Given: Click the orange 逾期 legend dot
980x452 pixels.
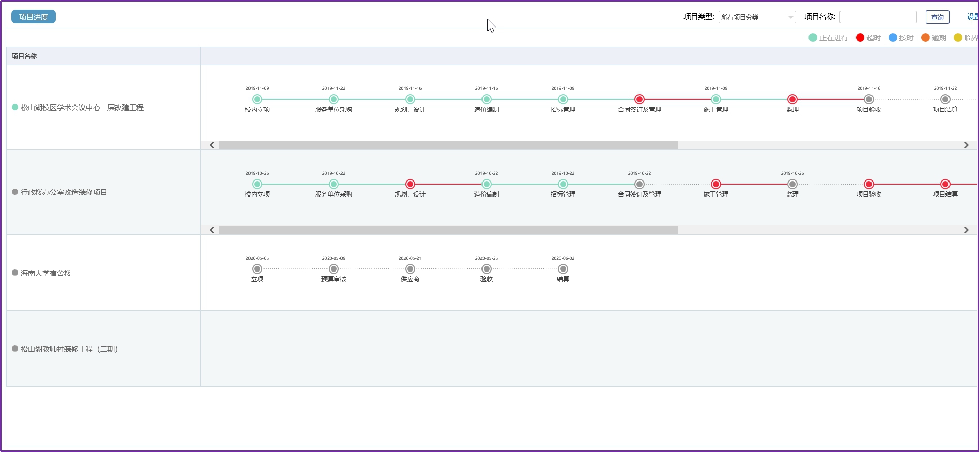Looking at the screenshot, I should point(925,38).
